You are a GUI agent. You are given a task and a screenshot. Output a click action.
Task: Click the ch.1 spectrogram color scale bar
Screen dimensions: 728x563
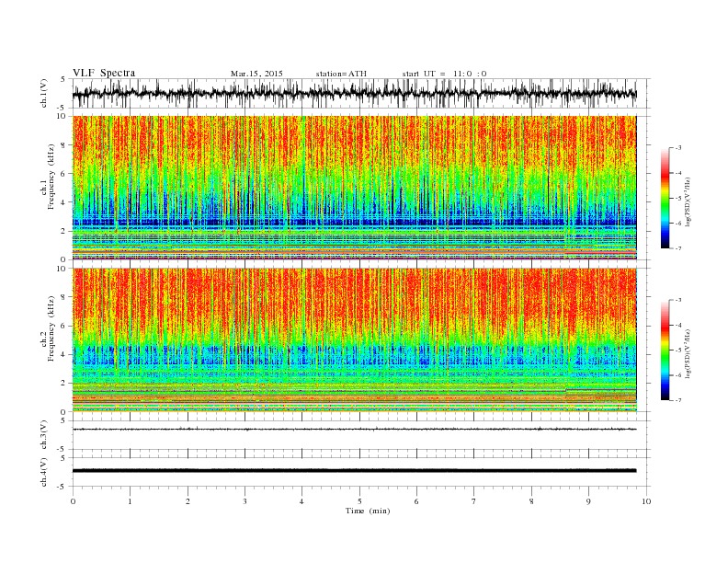pos(665,198)
